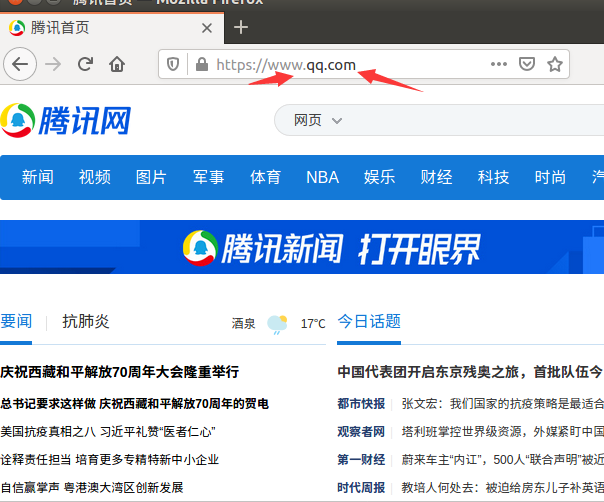Click the padlock site security icon
The width and height of the screenshot is (604, 502).
pos(201,64)
